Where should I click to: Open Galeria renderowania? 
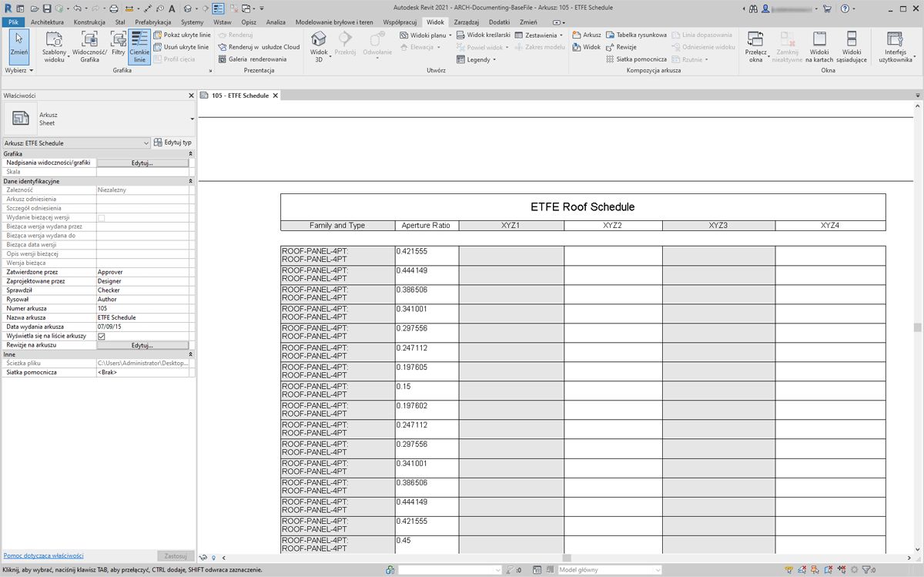tap(252, 59)
